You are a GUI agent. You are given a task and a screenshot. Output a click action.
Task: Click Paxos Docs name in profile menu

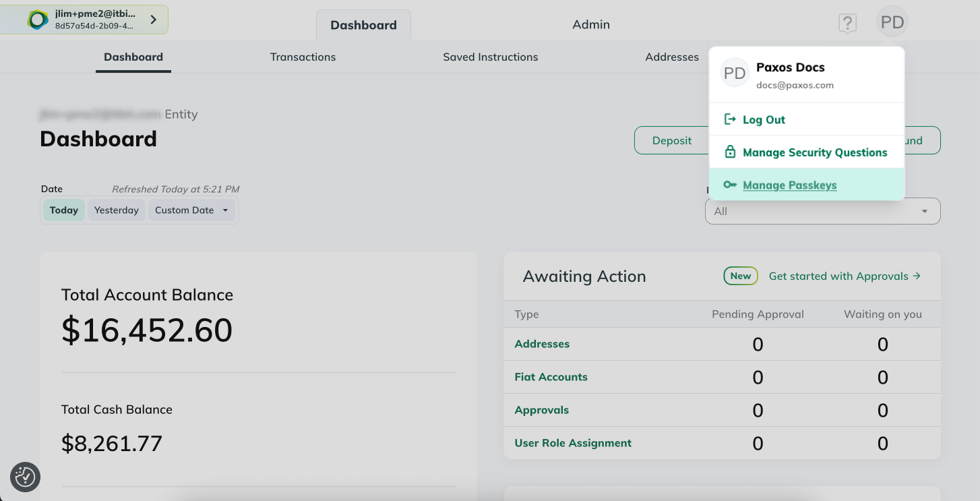click(x=790, y=67)
